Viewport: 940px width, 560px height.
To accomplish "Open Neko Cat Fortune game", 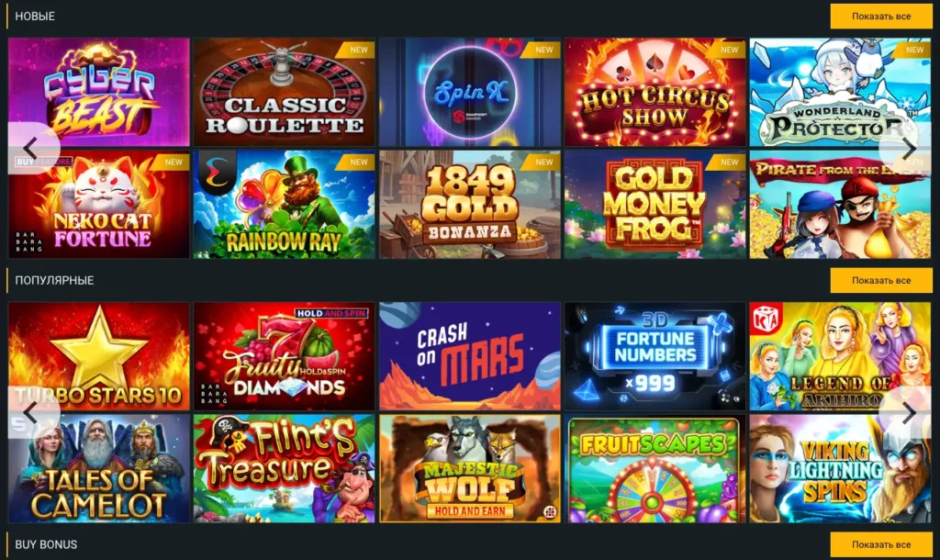I will point(99,205).
